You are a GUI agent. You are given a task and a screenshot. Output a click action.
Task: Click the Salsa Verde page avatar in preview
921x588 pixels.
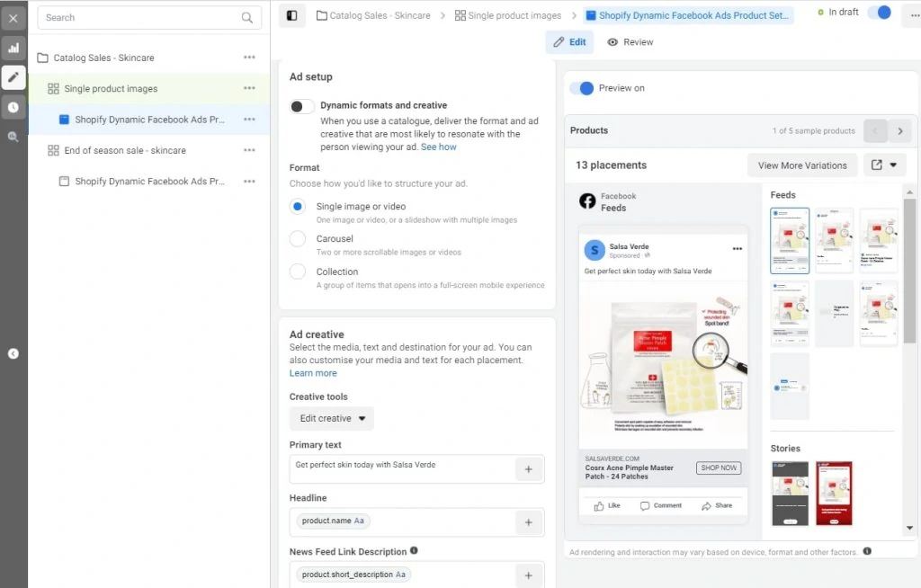pyautogui.click(x=595, y=250)
